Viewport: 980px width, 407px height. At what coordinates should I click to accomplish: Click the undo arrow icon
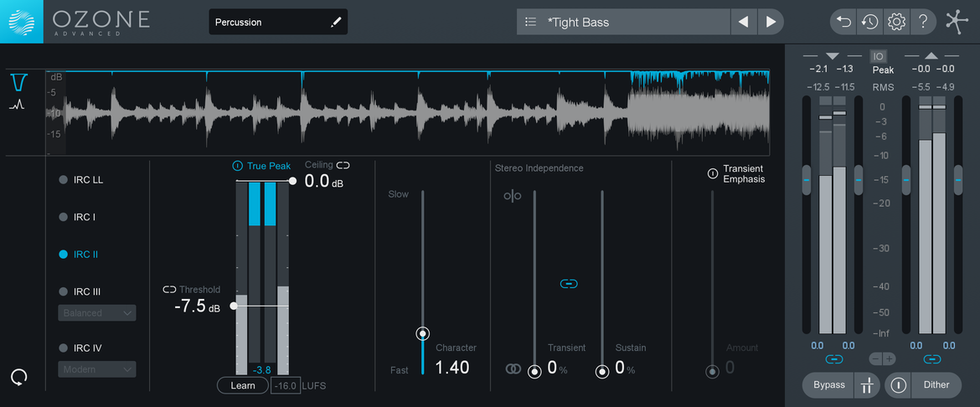pos(843,22)
